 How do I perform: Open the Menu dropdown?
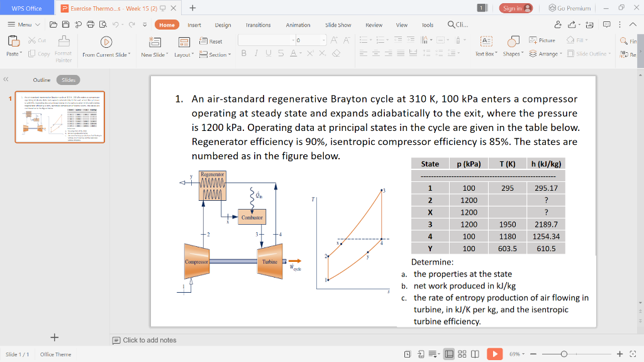24,25
